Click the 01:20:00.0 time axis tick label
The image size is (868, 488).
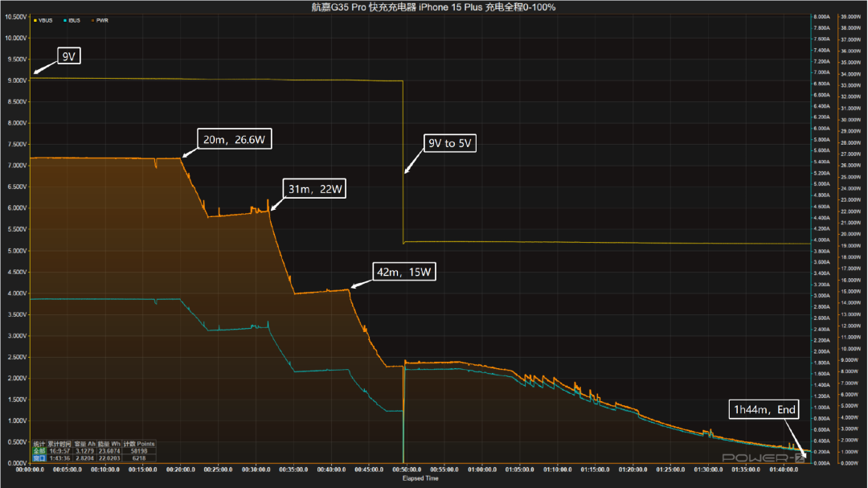[633, 470]
